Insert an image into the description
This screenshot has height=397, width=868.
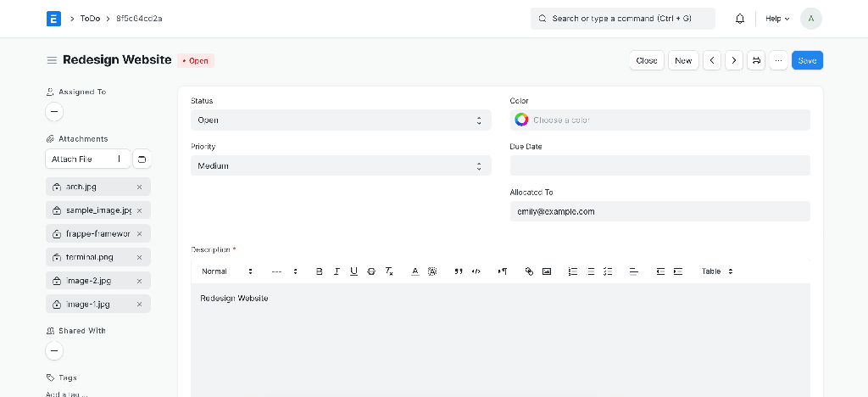[x=547, y=271]
